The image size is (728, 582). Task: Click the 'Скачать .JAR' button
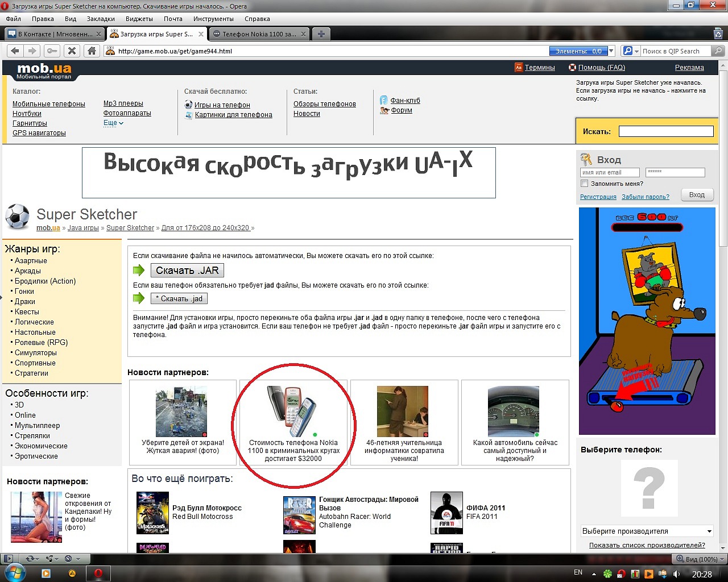pyautogui.click(x=187, y=271)
